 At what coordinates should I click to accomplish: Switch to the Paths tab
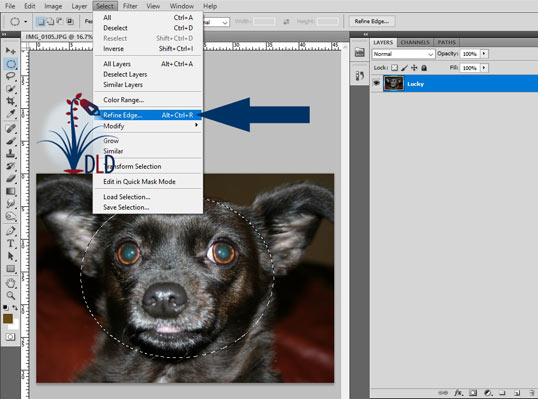click(446, 42)
